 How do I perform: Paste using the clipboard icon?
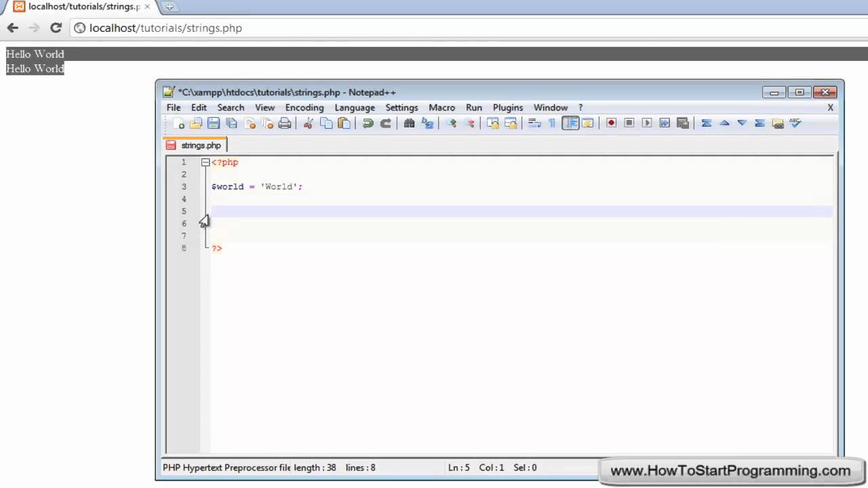pos(344,123)
